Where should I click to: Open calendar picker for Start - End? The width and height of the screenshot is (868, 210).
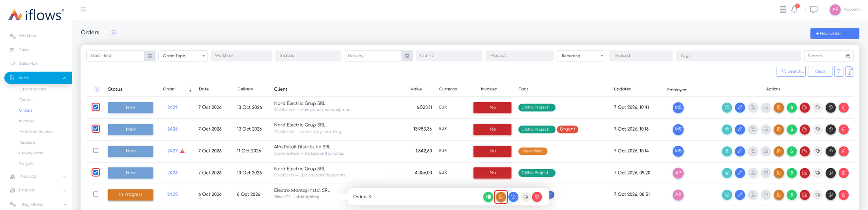[x=150, y=56]
